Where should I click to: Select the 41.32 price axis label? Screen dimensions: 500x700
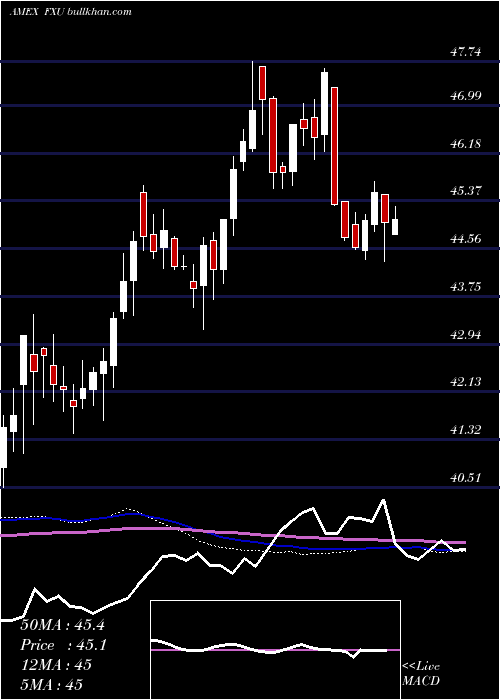pyautogui.click(x=466, y=430)
